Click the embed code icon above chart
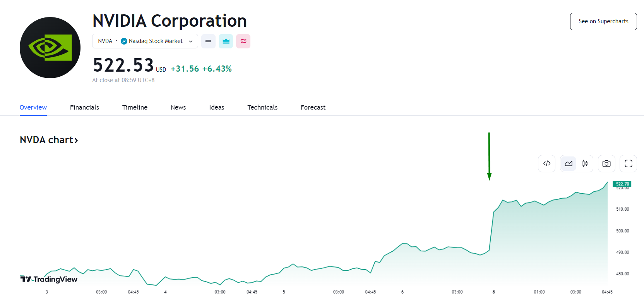The height and width of the screenshot is (304, 644). click(x=546, y=163)
